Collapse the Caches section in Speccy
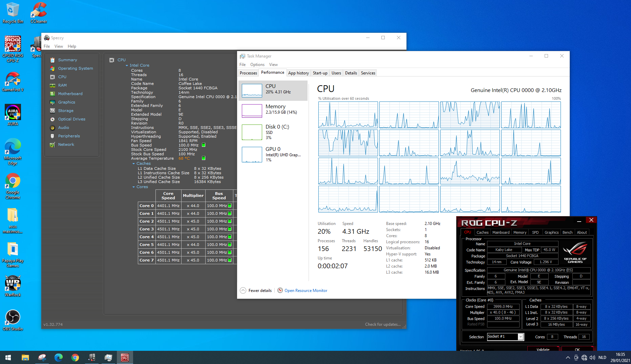631x364 pixels. pos(133,163)
